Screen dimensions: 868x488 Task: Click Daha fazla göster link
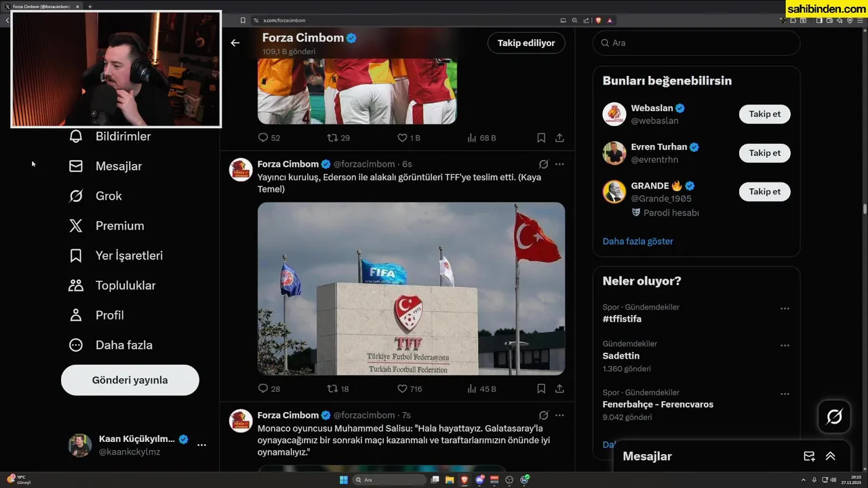pos(638,241)
